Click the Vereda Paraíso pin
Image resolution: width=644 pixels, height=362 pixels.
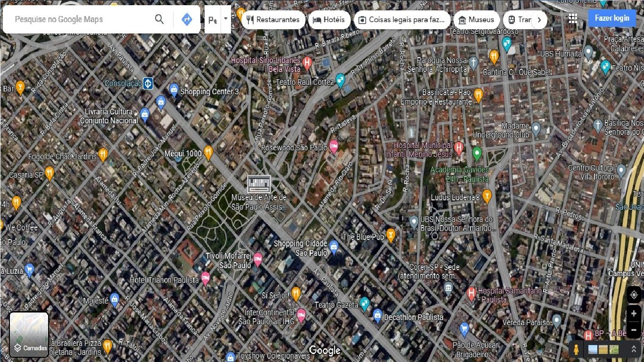[556, 321]
